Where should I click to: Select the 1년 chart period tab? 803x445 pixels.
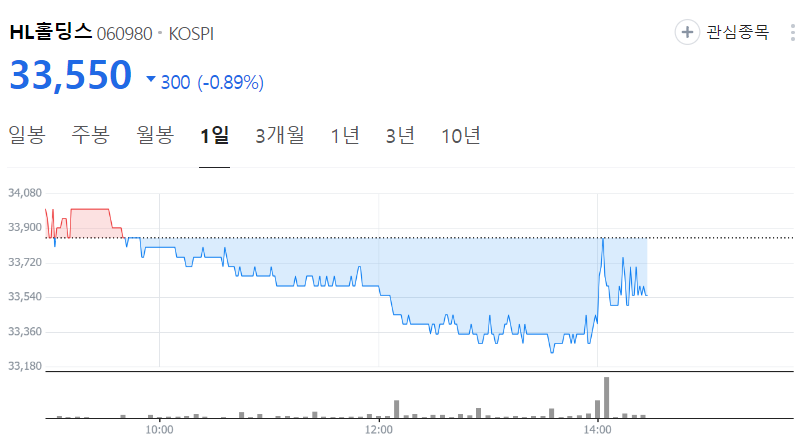(345, 135)
